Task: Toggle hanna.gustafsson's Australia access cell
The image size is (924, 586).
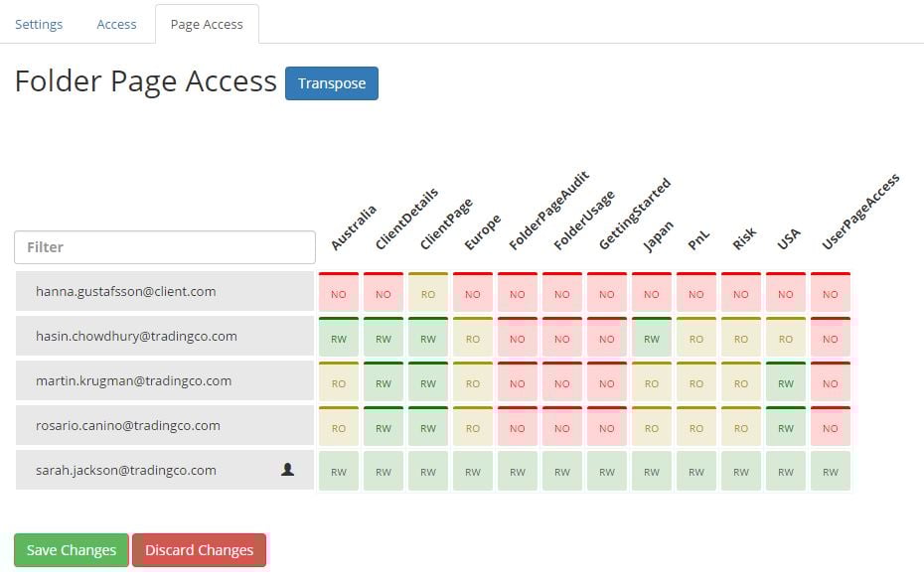Action: [339, 292]
